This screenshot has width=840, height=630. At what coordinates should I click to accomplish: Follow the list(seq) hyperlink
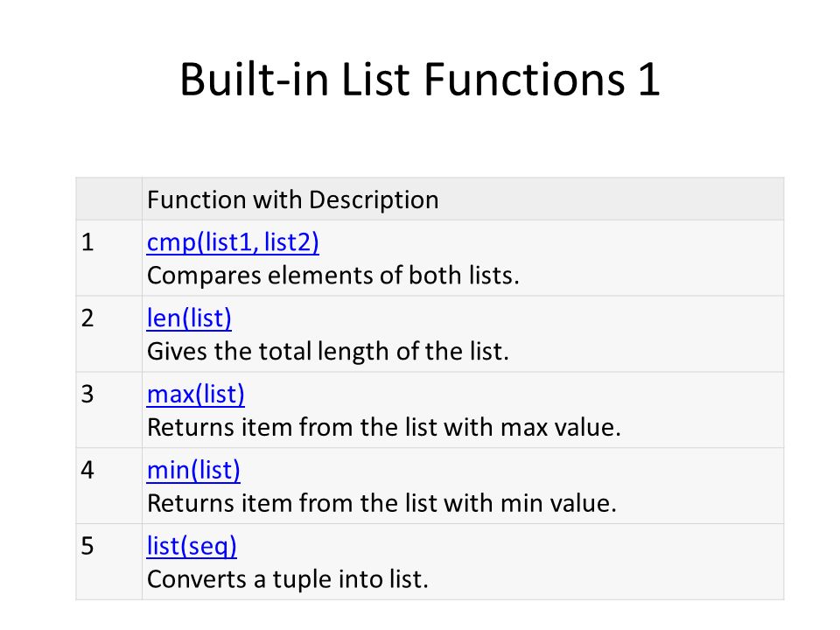point(192,546)
